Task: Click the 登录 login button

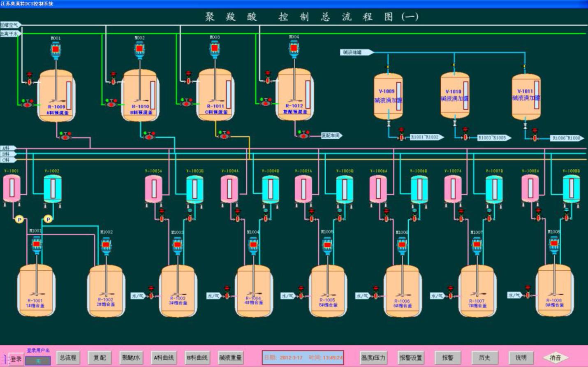Action: click(16, 359)
